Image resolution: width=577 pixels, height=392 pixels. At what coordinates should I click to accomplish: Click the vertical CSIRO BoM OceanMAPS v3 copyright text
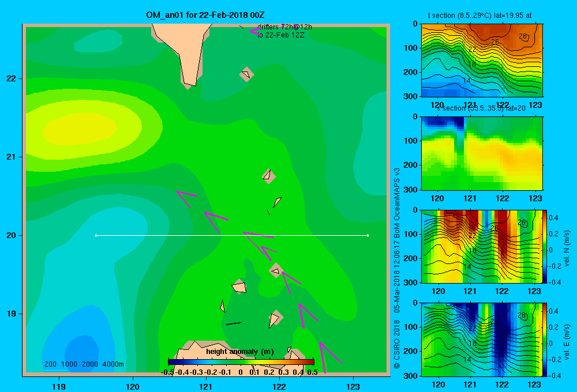[397, 268]
